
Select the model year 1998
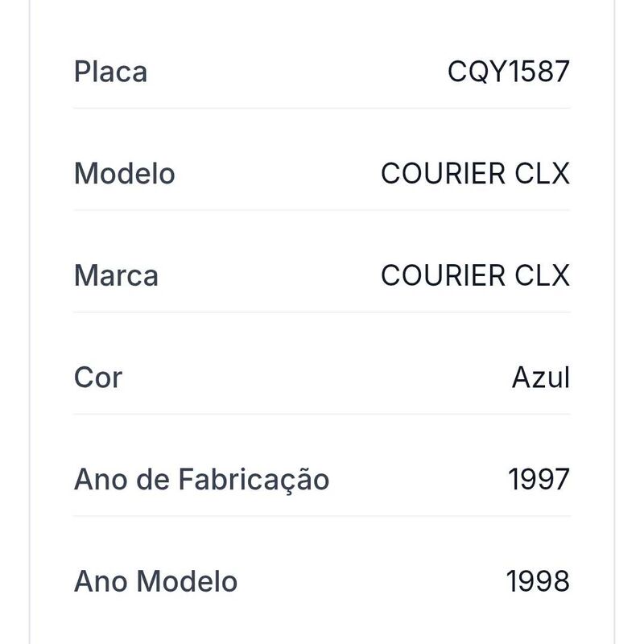coord(538,581)
